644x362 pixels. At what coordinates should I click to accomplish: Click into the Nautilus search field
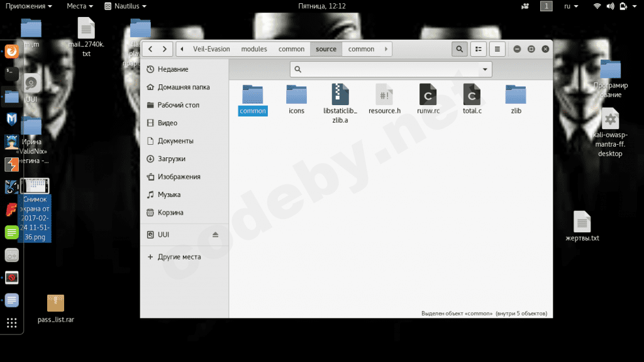click(x=390, y=69)
